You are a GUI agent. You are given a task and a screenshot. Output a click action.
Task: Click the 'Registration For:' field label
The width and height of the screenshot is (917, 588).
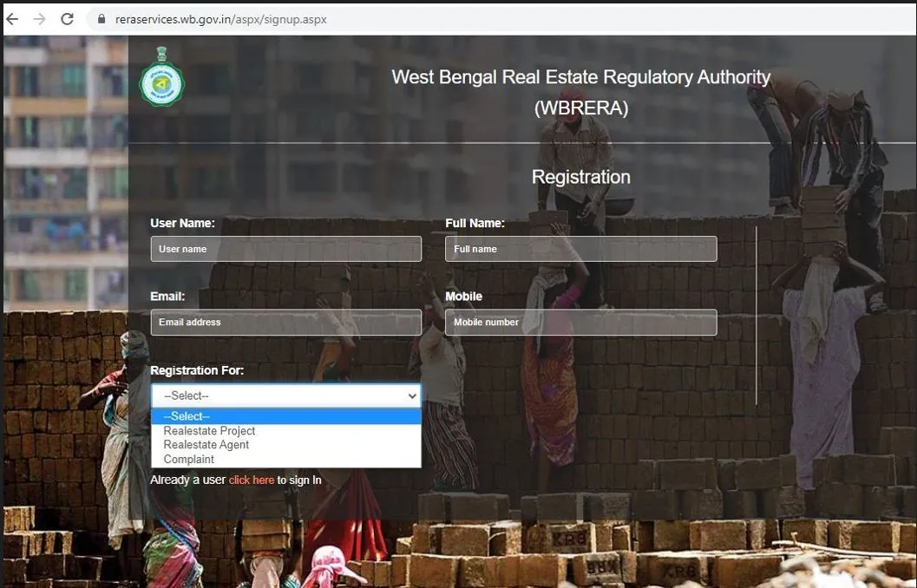198,369
